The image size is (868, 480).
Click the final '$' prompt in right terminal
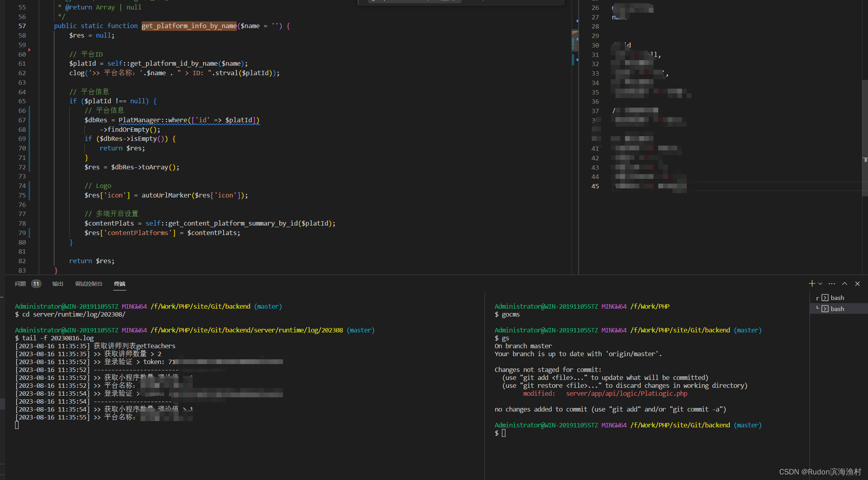[497, 433]
